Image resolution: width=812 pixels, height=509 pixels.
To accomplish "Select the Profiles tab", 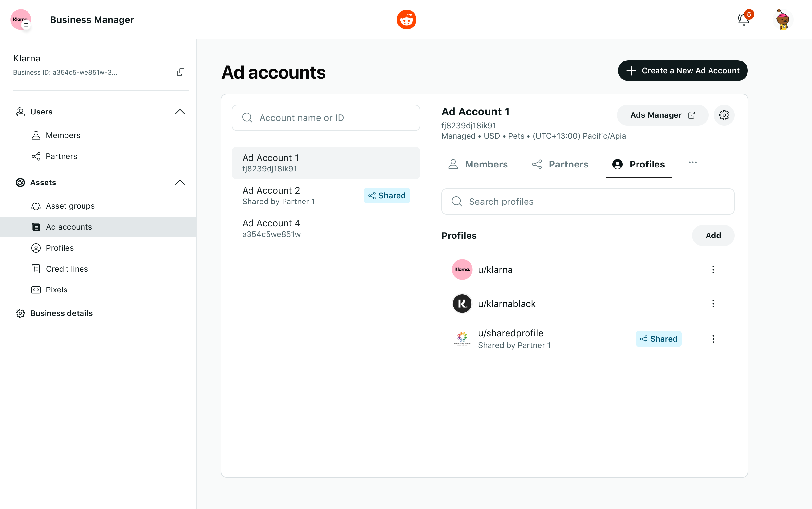I will (x=638, y=164).
